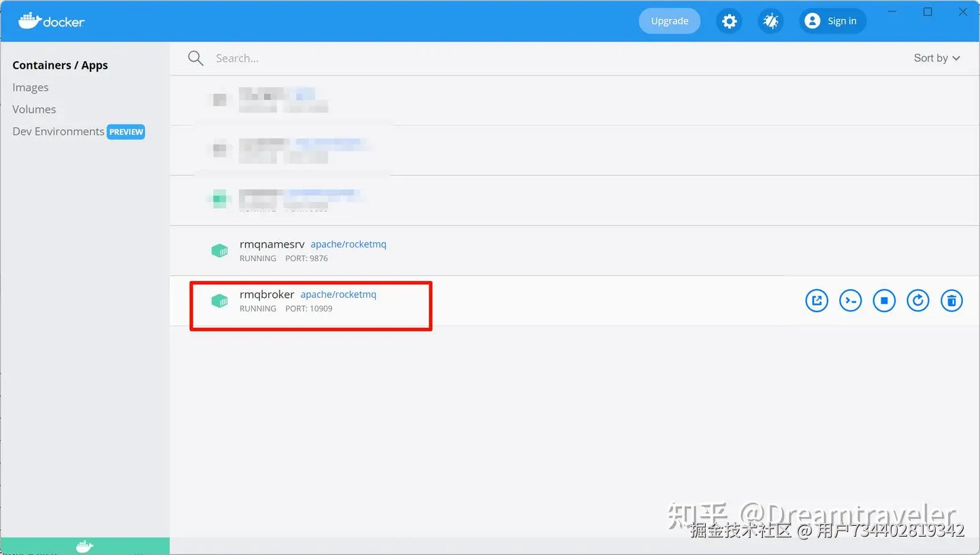This screenshot has width=980, height=555.
Task: Go to Volumes section
Action: click(x=34, y=110)
